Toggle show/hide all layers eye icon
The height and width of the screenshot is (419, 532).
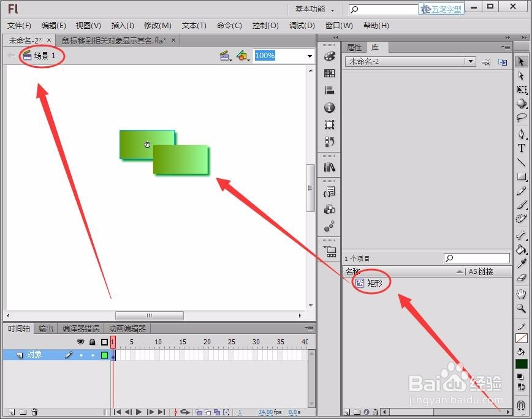pos(80,342)
